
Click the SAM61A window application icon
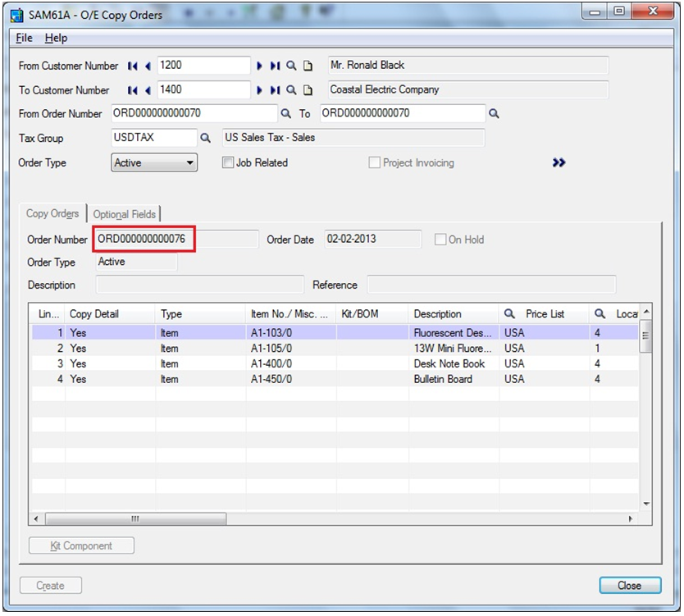(17, 16)
